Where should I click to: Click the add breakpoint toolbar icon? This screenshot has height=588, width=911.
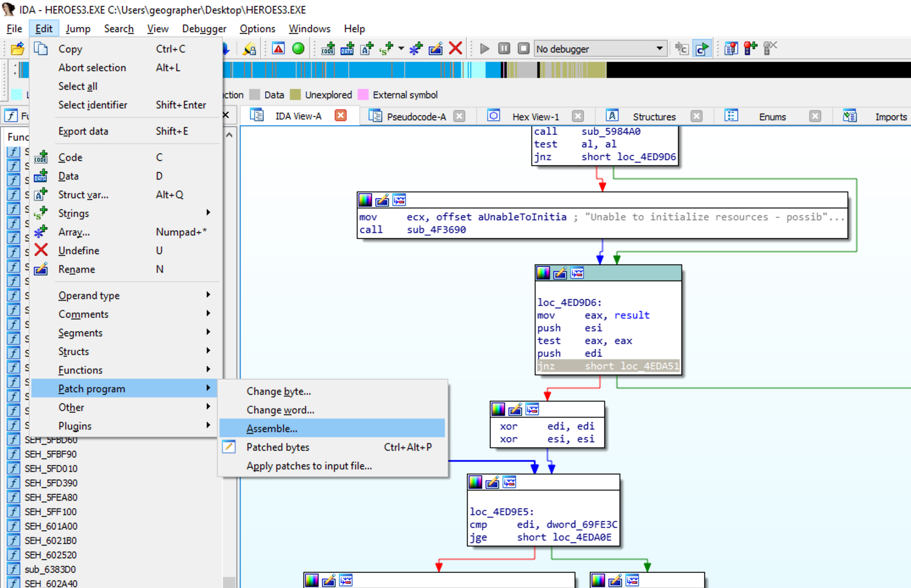750,49
